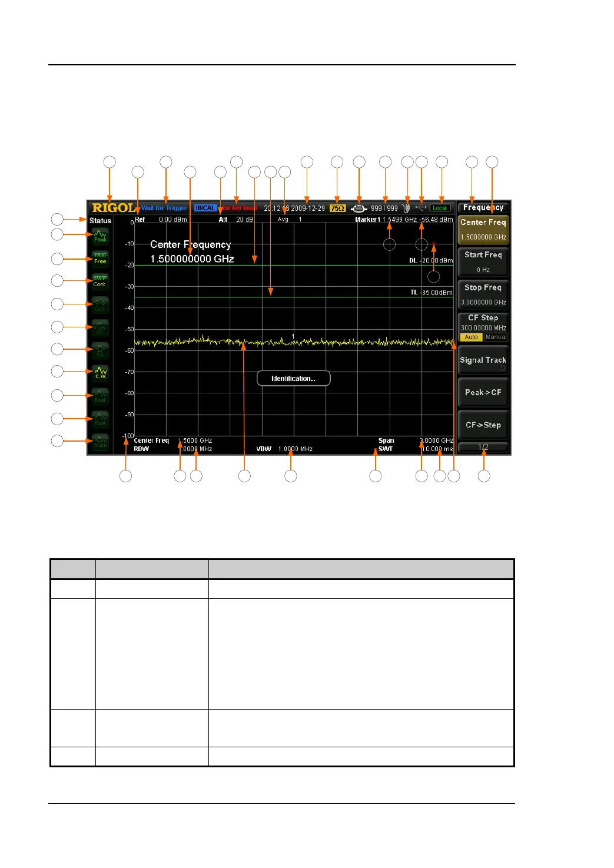Click the SWT 10.000 ms sweep time
614x868 pixels.
tap(416, 449)
